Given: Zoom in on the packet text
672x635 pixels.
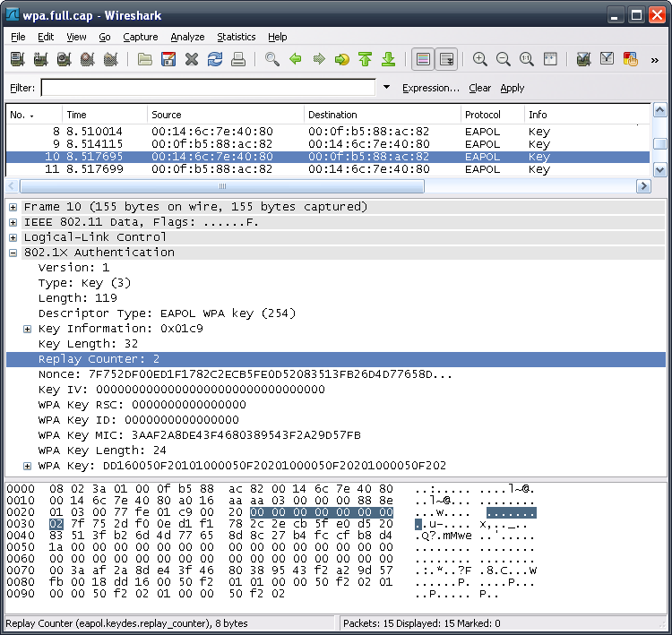Looking at the screenshot, I should [479, 59].
